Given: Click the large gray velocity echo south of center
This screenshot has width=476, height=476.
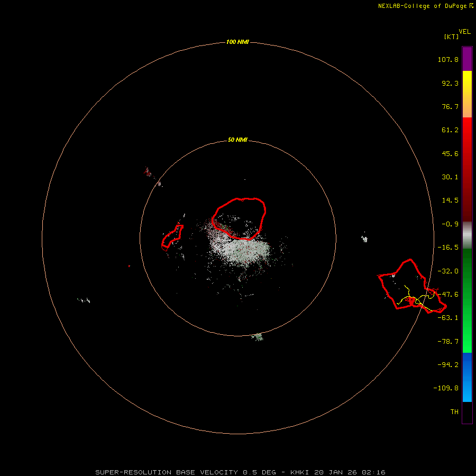Looking at the screenshot, I should pos(240,251).
